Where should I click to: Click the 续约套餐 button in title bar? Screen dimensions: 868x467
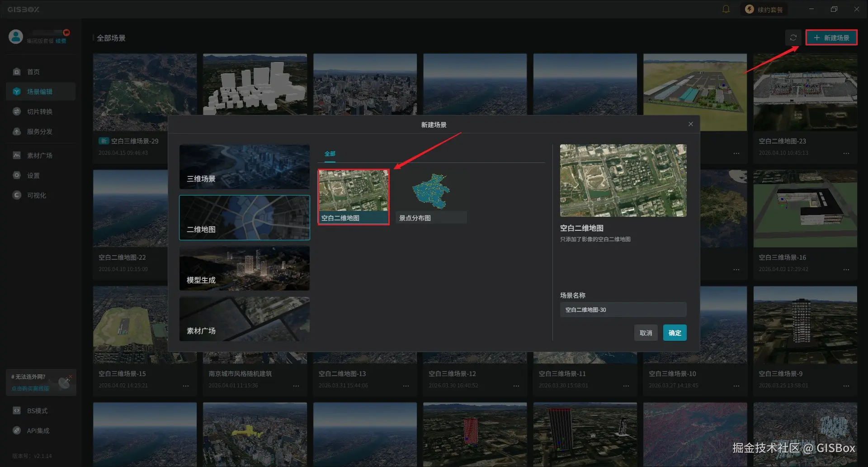(764, 9)
